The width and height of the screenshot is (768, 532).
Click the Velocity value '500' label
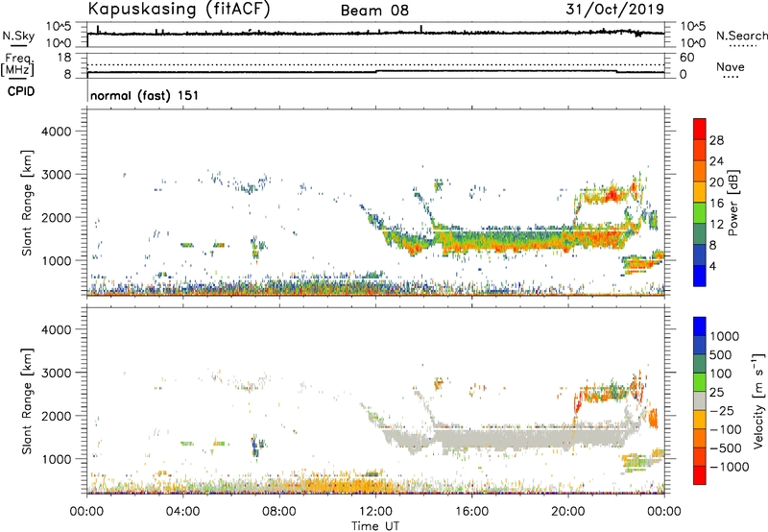click(721, 354)
